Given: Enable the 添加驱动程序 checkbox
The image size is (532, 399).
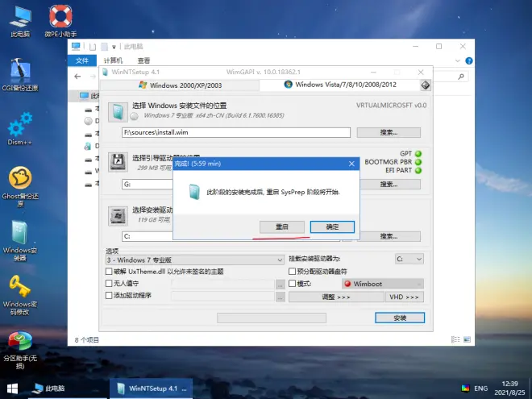Looking at the screenshot, I should click(109, 296).
